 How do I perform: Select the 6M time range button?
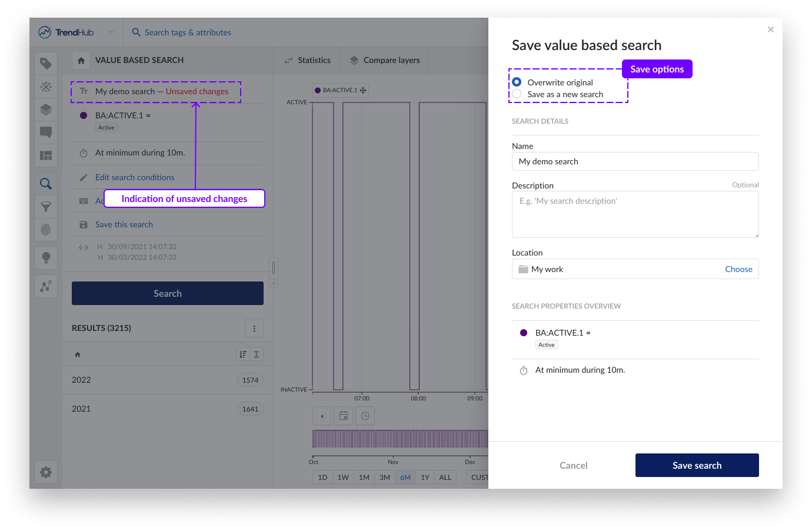pos(405,477)
